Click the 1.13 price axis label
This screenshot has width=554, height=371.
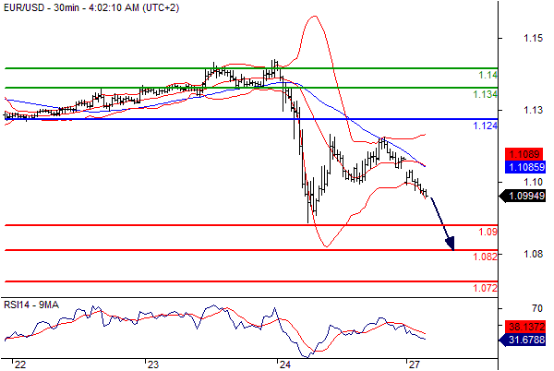[533, 110]
